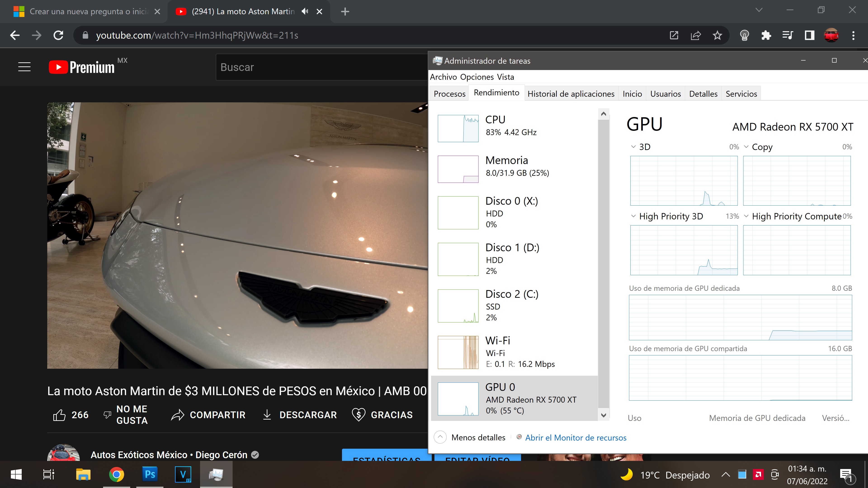This screenshot has width=868, height=488.
Task: Mute the YouTube tab audio icon
Action: point(305,12)
